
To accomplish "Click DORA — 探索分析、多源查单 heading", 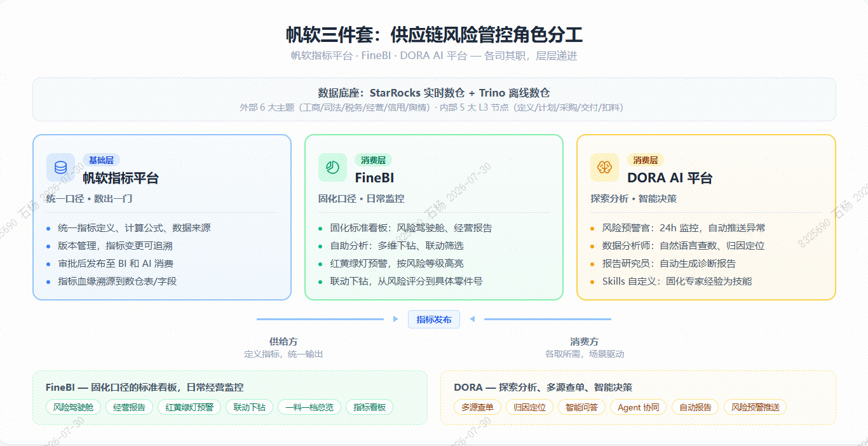I will (x=543, y=387).
